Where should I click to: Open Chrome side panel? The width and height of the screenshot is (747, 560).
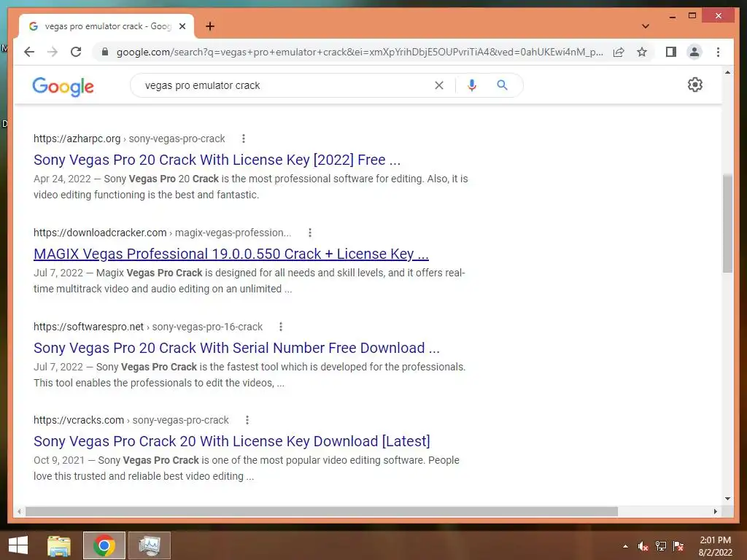click(671, 52)
